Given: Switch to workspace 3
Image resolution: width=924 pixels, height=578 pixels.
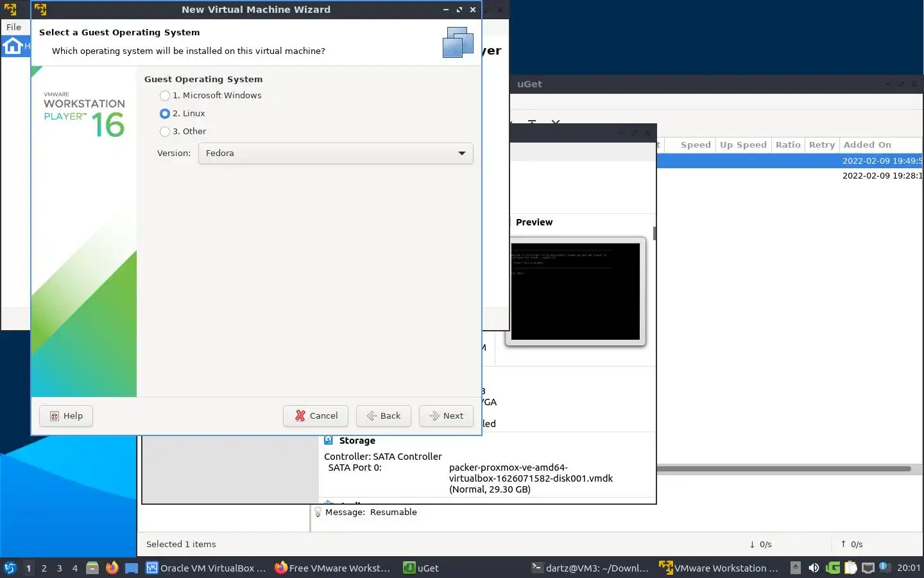Looking at the screenshot, I should pyautogui.click(x=59, y=568).
